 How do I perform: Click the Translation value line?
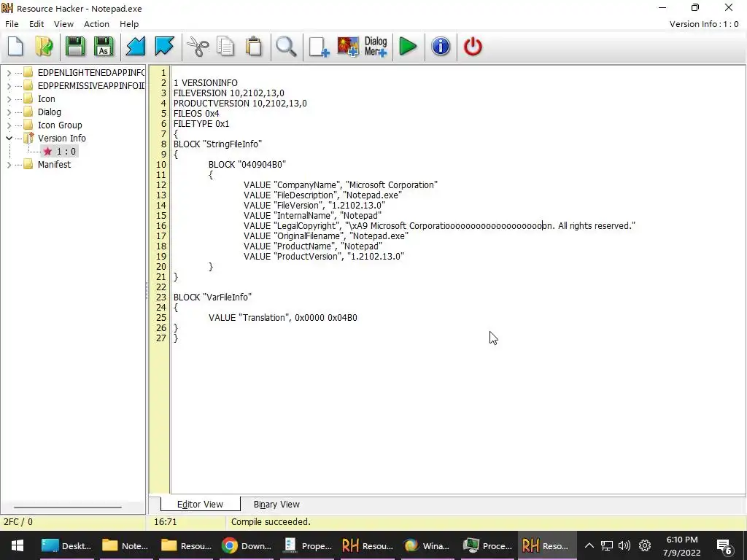[282, 318]
